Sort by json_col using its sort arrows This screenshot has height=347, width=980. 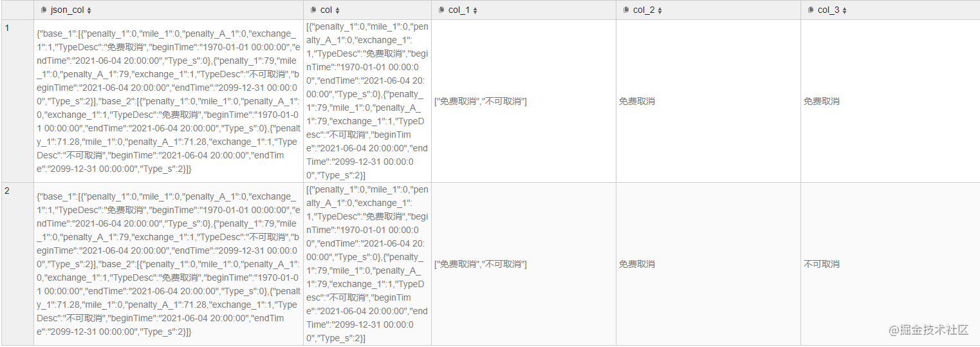(x=89, y=11)
